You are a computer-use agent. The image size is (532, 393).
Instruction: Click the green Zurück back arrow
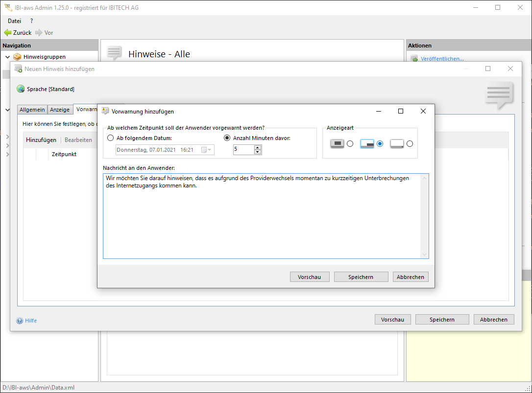click(7, 33)
